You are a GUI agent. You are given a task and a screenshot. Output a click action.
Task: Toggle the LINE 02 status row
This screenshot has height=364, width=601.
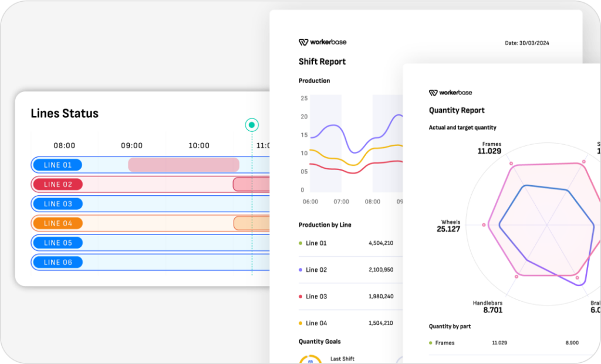click(56, 184)
